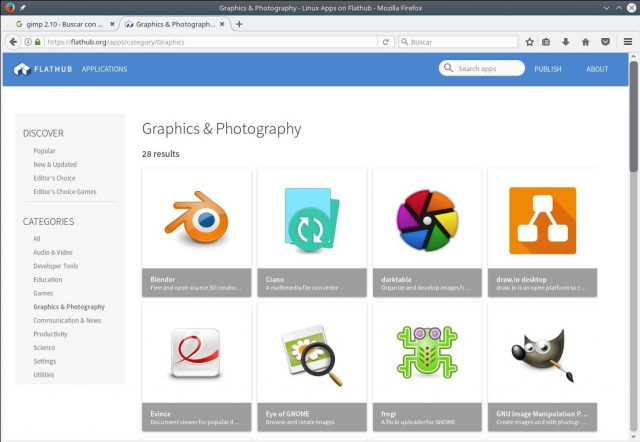Go to the Firefox home page icon
The image size is (640, 442).
(x=585, y=42)
